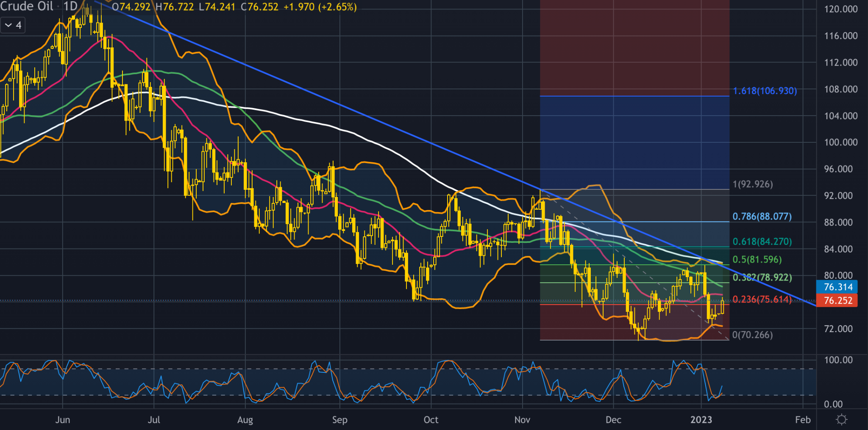Expand the collapsed indicators legend showing 4
Image resolution: width=868 pixels, height=430 pixels.
tap(13, 25)
